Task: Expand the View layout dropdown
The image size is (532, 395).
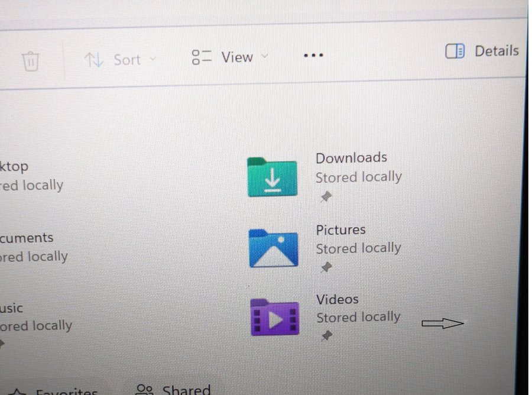Action: 230,57
